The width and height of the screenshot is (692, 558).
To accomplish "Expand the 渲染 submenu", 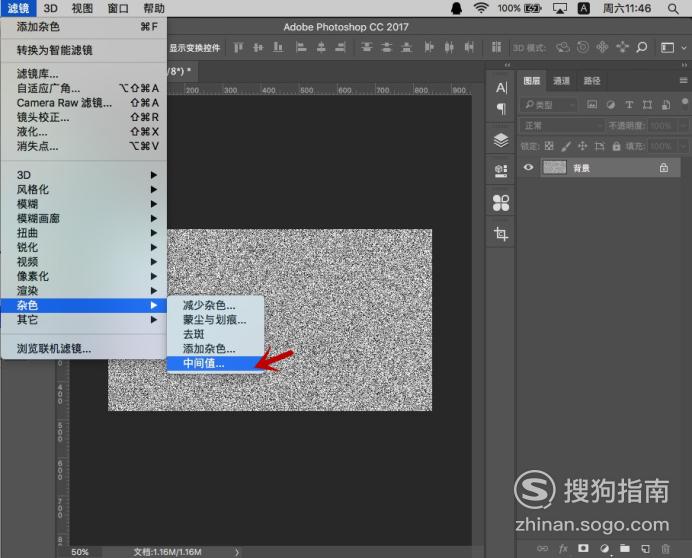I will click(84, 290).
